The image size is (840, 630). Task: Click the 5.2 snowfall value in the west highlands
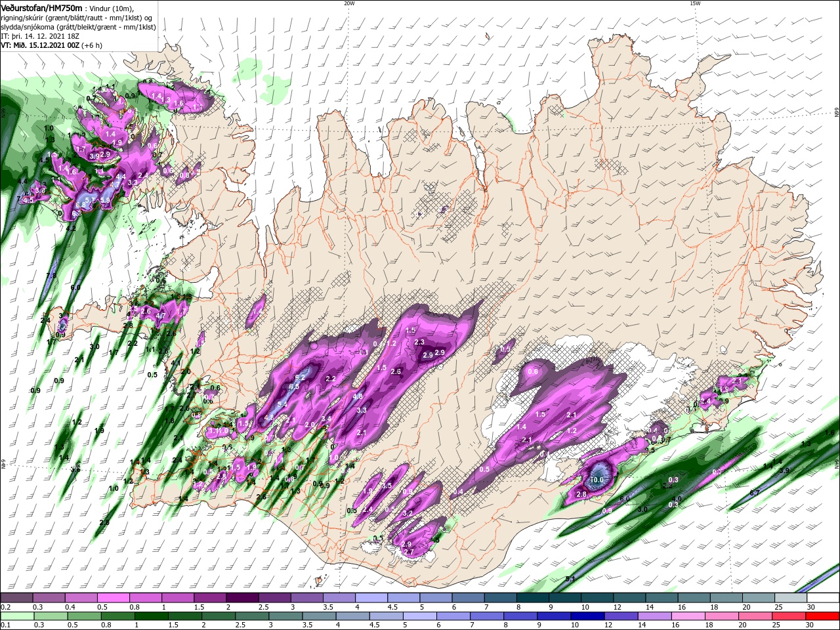point(301,377)
